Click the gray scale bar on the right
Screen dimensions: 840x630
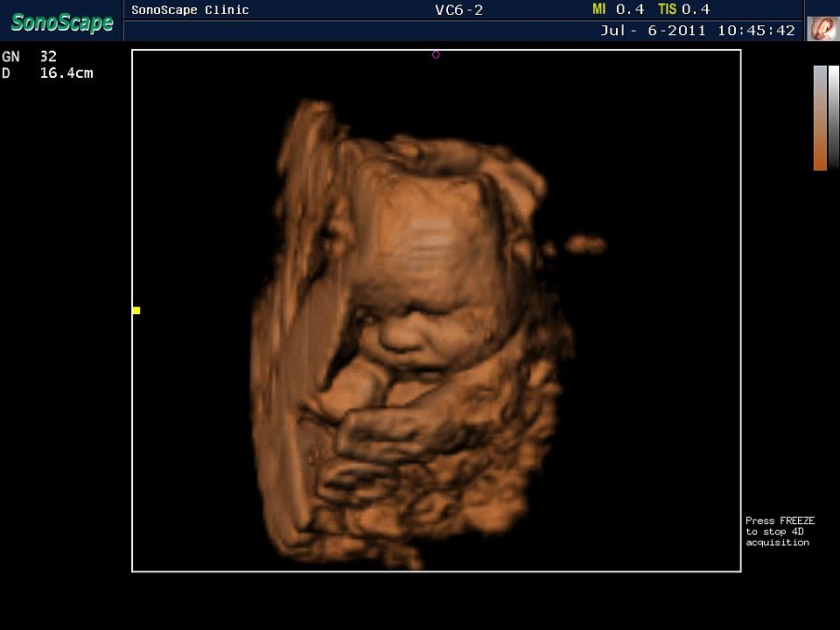tap(834, 118)
